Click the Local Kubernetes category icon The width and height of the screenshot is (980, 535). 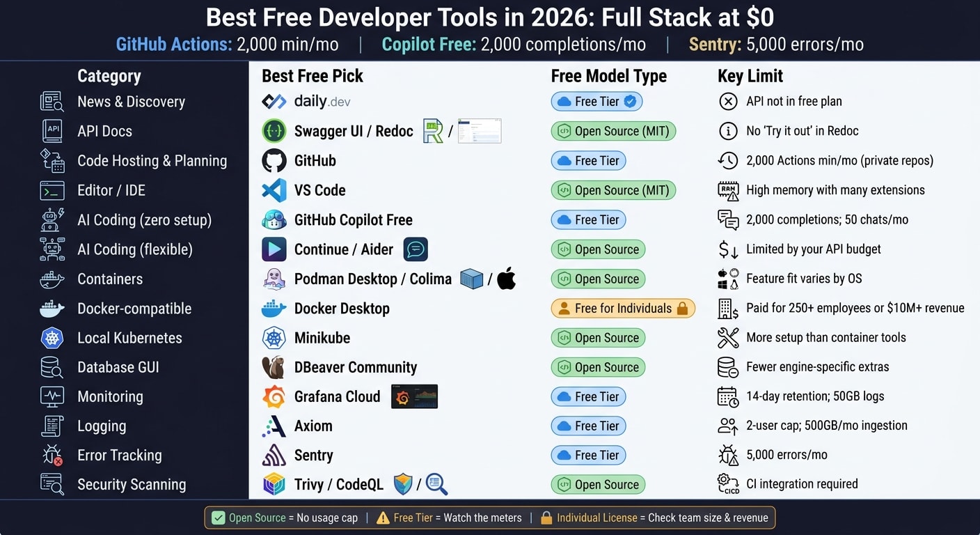(52, 338)
